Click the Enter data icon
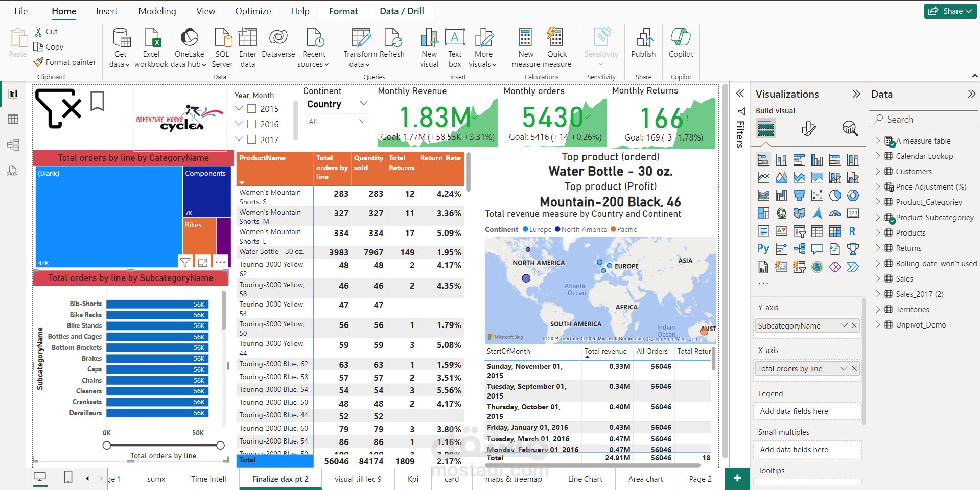Screen dimensions: 980x490 pos(247,37)
